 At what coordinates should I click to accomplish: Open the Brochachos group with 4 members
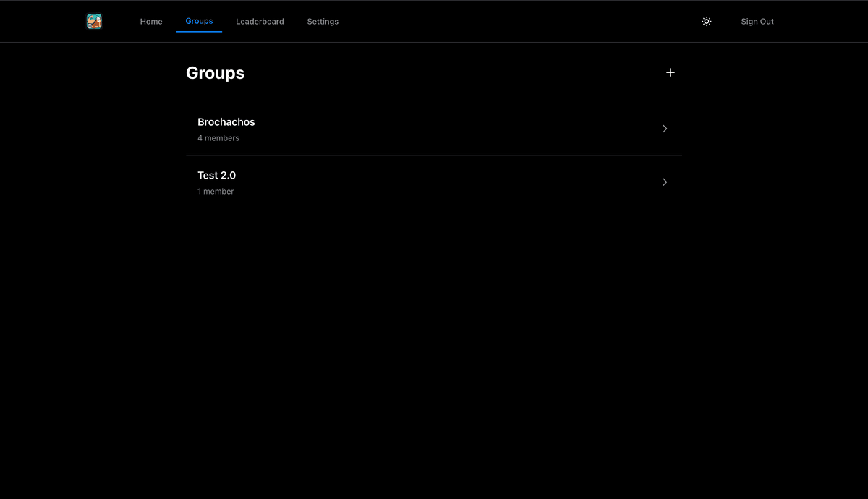point(226,121)
